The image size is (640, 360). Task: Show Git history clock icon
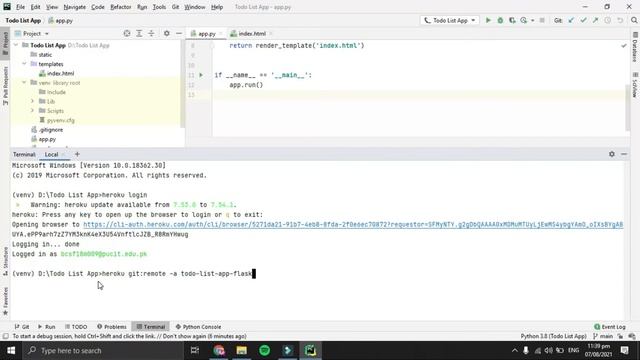608,20
